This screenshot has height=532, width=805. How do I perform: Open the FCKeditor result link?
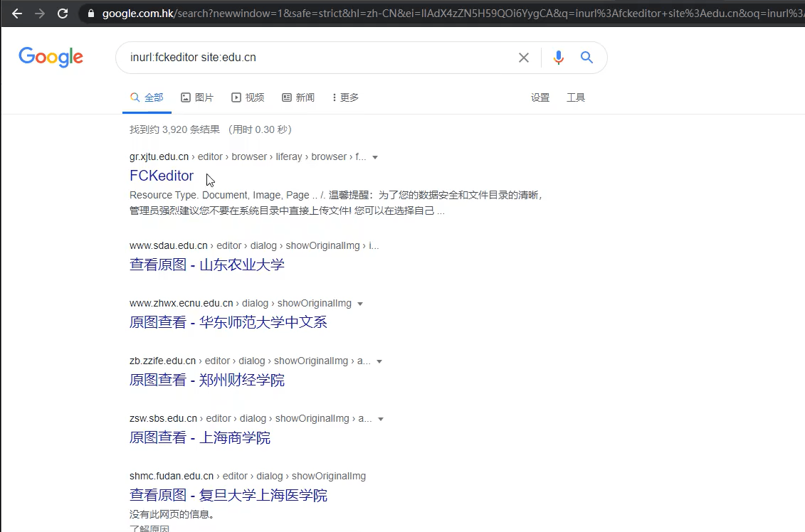coord(162,176)
